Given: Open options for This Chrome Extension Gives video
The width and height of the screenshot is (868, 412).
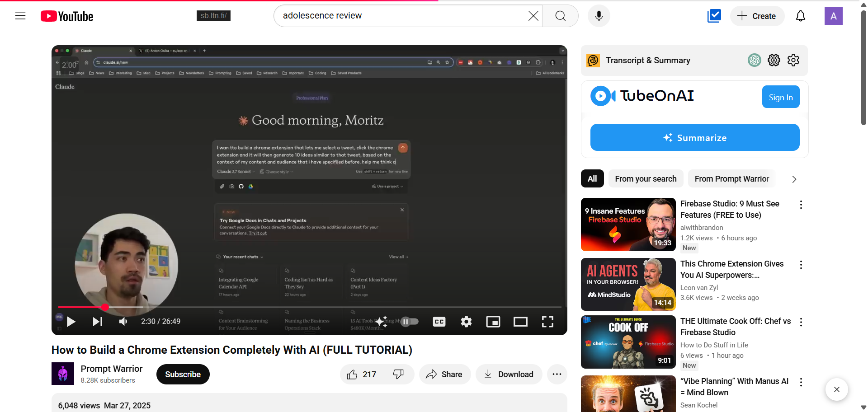Looking at the screenshot, I should pyautogui.click(x=801, y=265).
